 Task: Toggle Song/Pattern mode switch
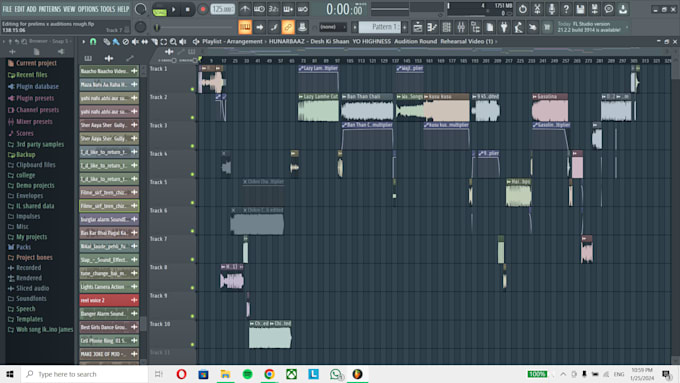(x=159, y=10)
